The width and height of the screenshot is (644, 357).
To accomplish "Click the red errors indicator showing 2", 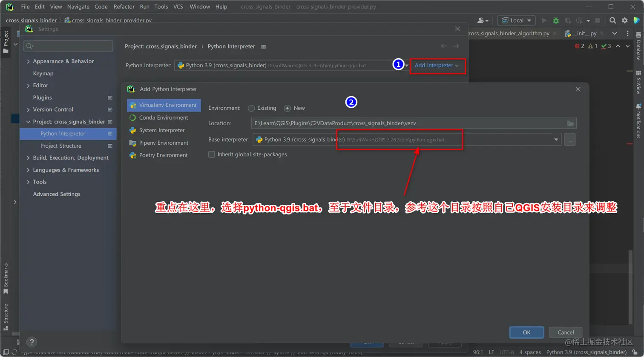I will (579, 46).
